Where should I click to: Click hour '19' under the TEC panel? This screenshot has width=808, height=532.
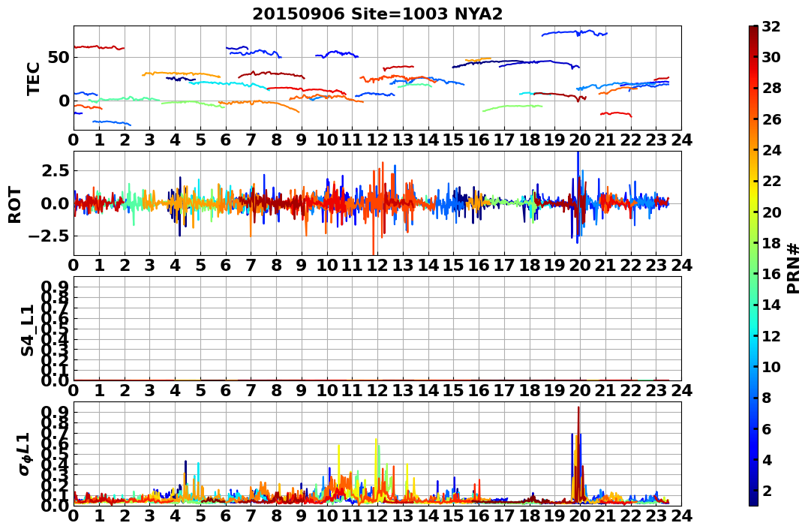(554, 140)
